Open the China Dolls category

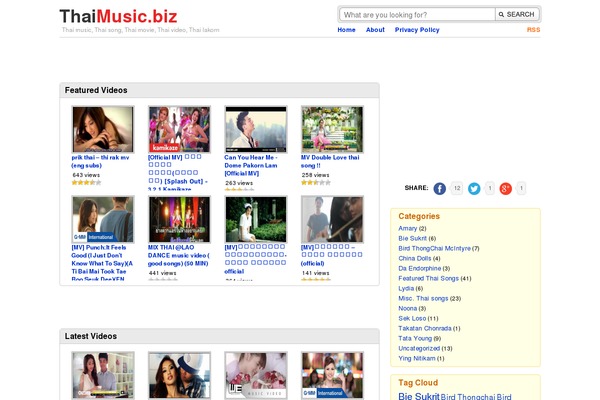click(414, 258)
